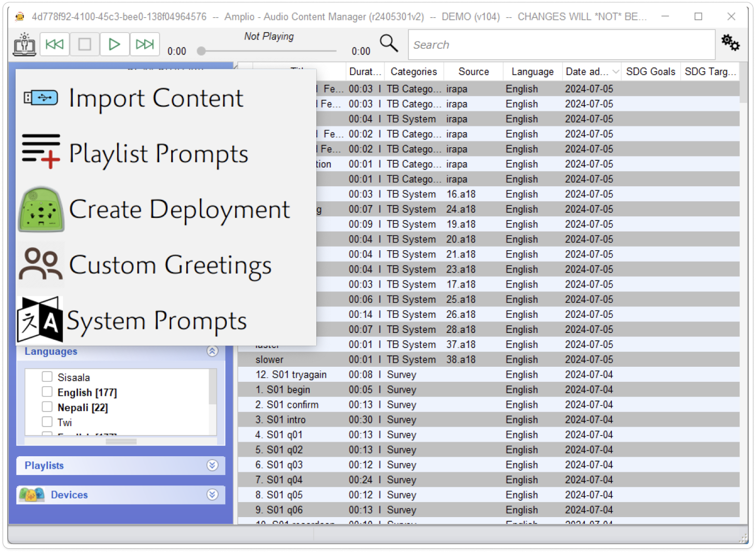This screenshot has height=553, width=756.
Task: Open Custom Greetings option
Action: (170, 265)
